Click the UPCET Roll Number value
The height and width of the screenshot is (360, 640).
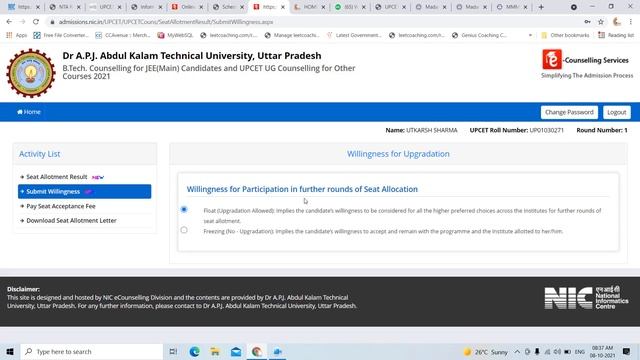(x=547, y=130)
